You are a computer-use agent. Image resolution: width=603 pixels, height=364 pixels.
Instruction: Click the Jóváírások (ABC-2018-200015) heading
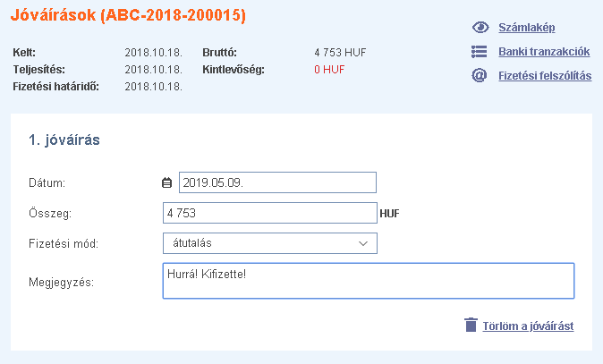pyautogui.click(x=128, y=15)
